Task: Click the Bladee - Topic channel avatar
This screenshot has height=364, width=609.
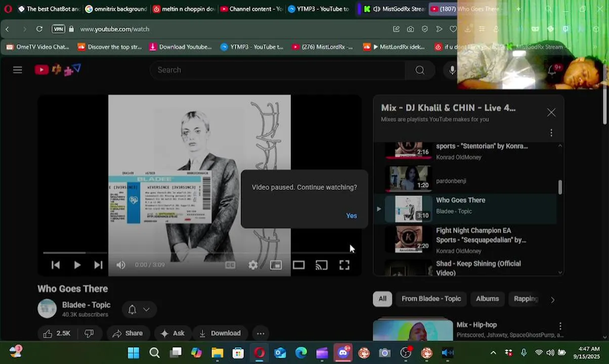Action: click(47, 309)
